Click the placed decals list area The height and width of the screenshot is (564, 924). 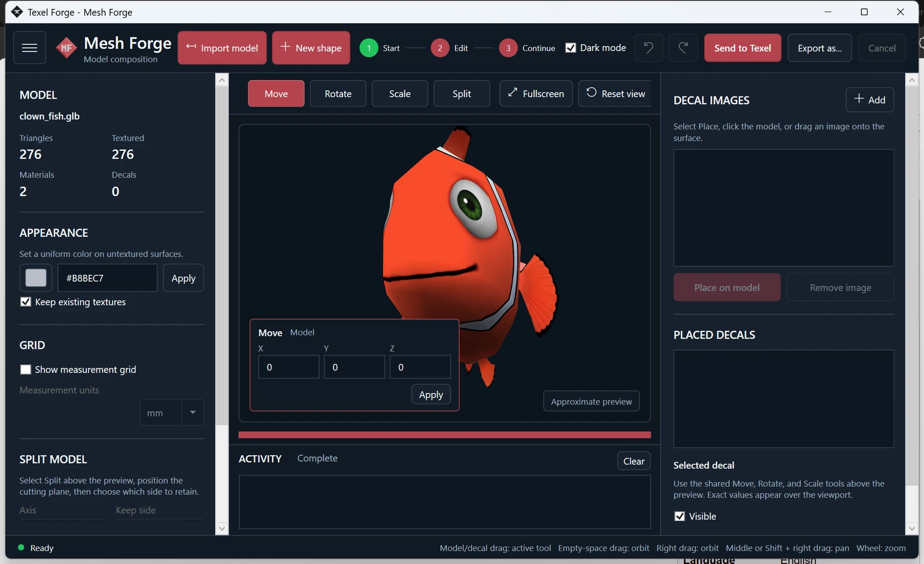coord(783,399)
